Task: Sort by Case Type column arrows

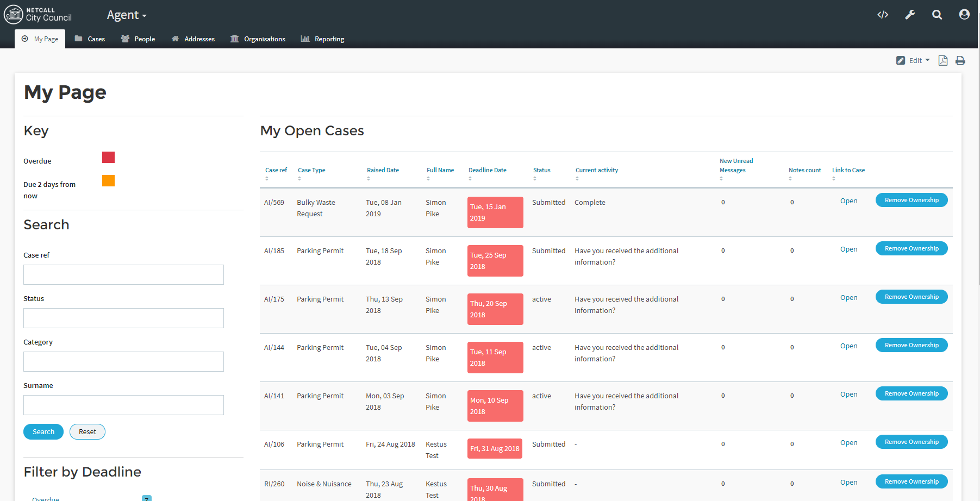Action: [299, 178]
